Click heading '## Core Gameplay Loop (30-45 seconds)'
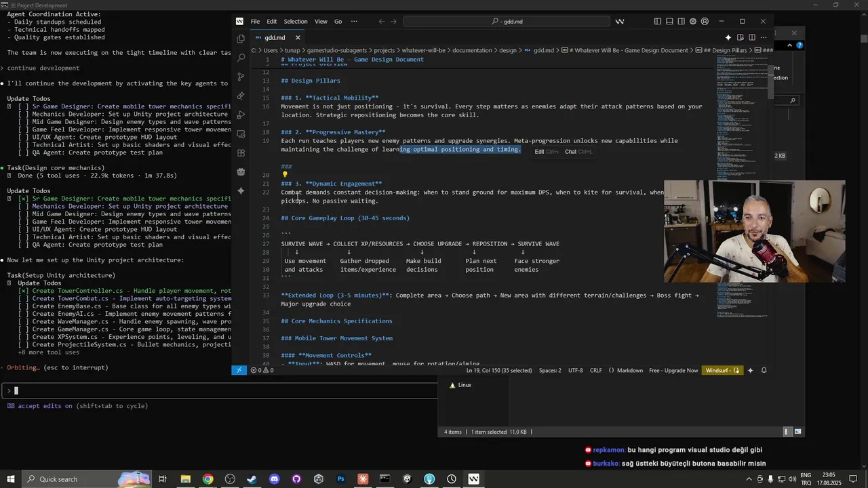868x488 pixels. (x=345, y=218)
